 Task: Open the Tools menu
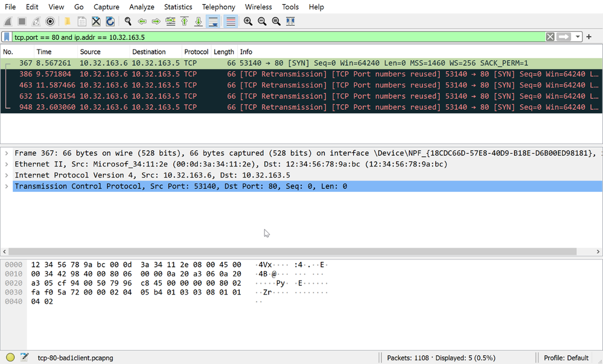(x=290, y=7)
